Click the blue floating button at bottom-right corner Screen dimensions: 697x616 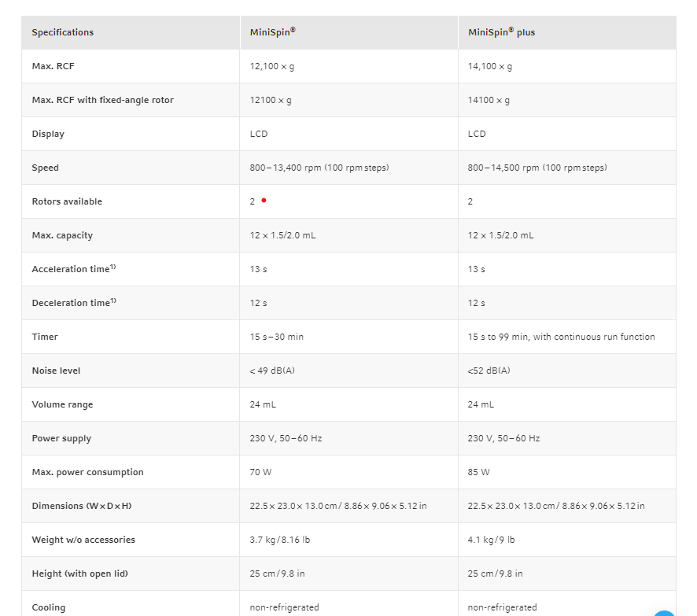pos(666,613)
